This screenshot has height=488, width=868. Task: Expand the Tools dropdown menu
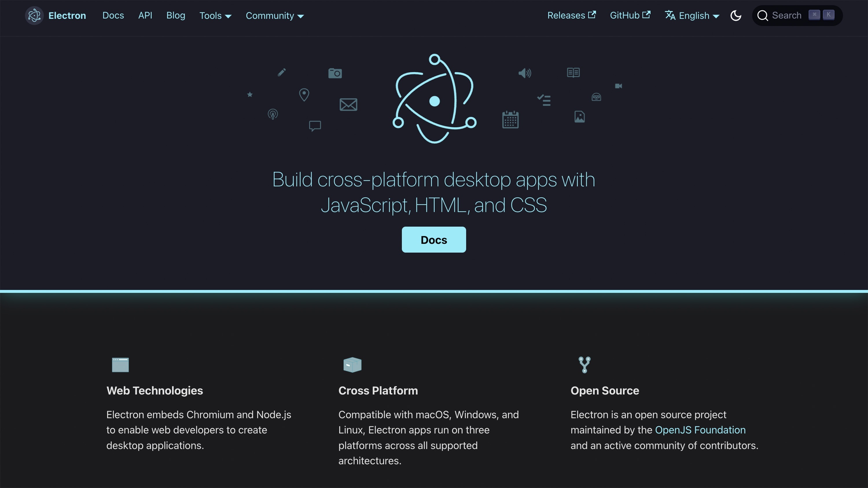pyautogui.click(x=215, y=16)
